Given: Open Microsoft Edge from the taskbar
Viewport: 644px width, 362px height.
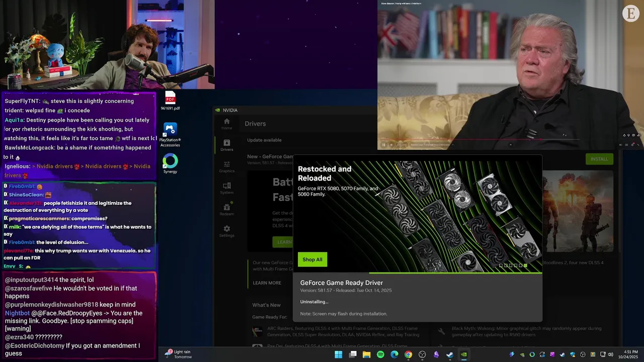Looking at the screenshot, I should coord(394,354).
